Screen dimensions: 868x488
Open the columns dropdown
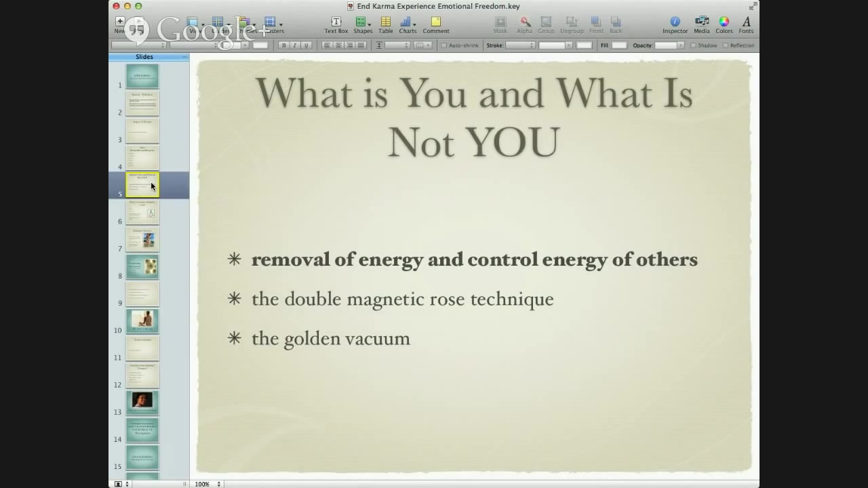tap(422, 45)
